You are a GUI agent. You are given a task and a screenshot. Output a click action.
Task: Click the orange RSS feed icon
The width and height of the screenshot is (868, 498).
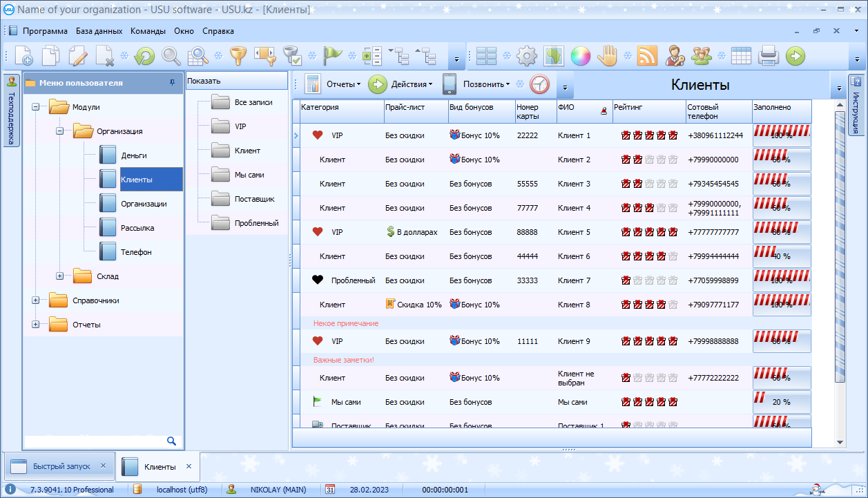(x=647, y=56)
